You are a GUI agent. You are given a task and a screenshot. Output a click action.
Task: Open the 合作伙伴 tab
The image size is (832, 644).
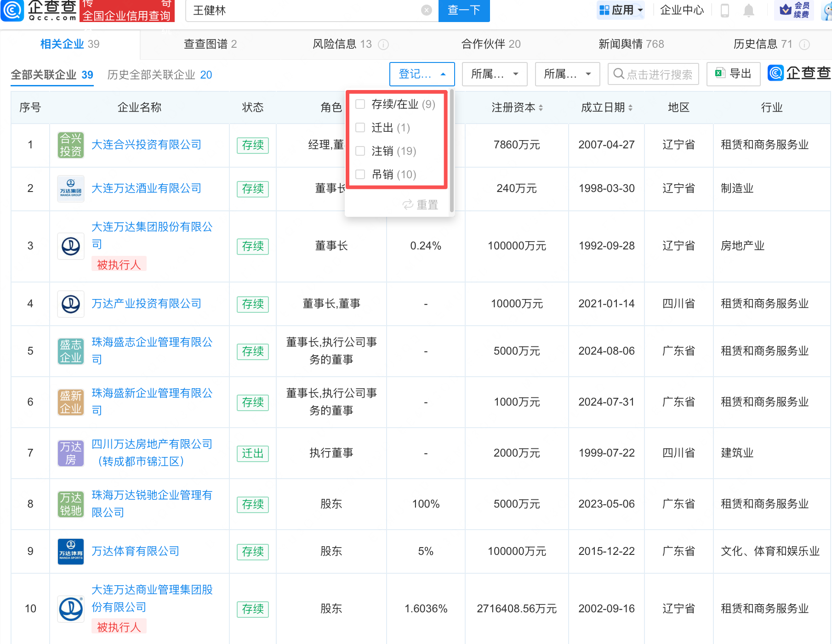point(490,44)
